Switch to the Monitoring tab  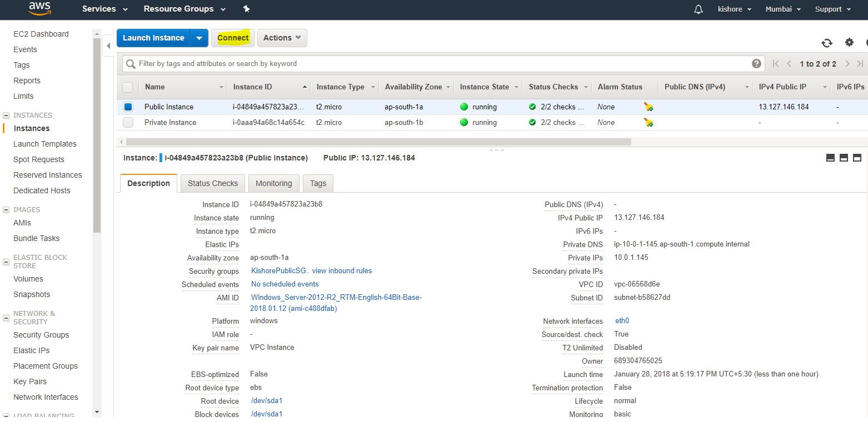(x=273, y=183)
